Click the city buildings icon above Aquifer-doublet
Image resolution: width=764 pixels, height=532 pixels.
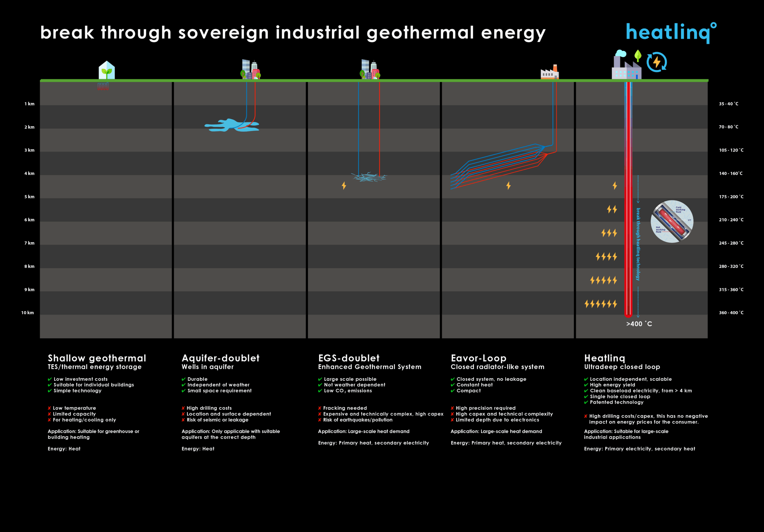point(251,69)
